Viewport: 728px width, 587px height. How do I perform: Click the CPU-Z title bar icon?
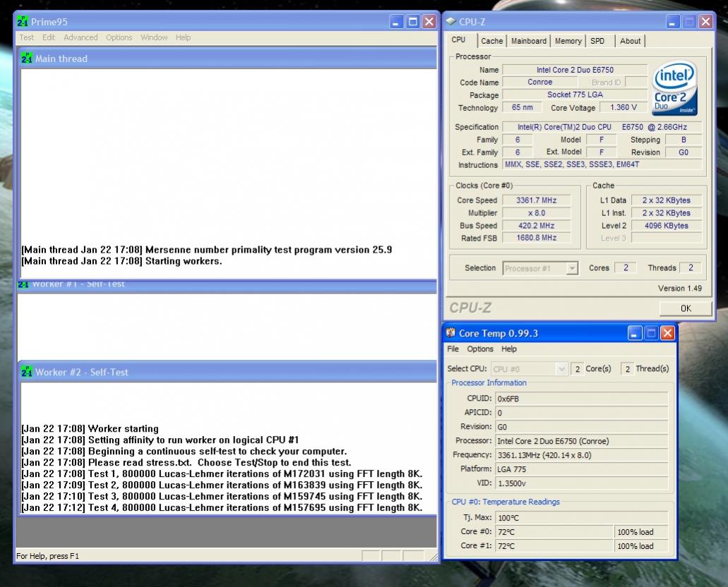(x=450, y=21)
